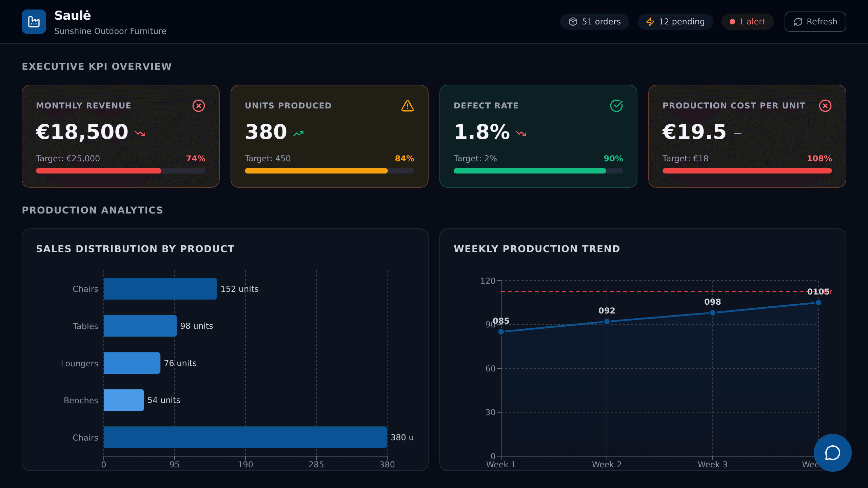Open the 12 pending badge
Image resolution: width=868 pixels, height=488 pixels.
pos(675,22)
